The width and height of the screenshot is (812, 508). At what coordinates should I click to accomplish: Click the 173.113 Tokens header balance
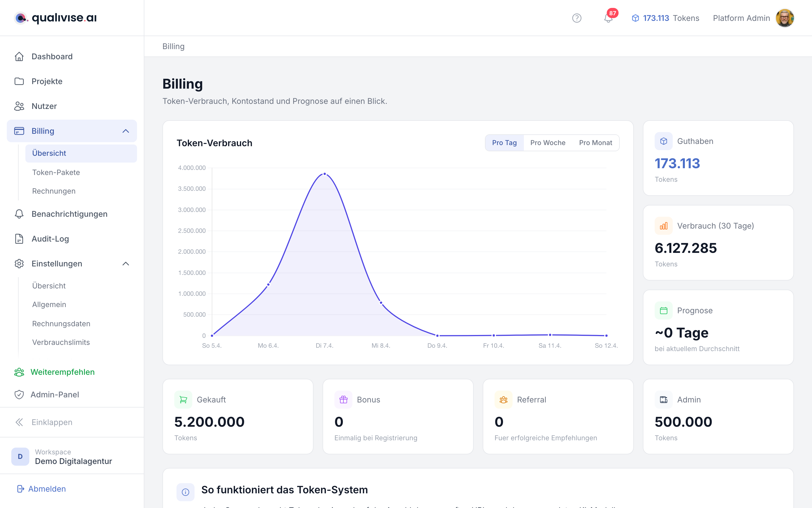point(665,18)
